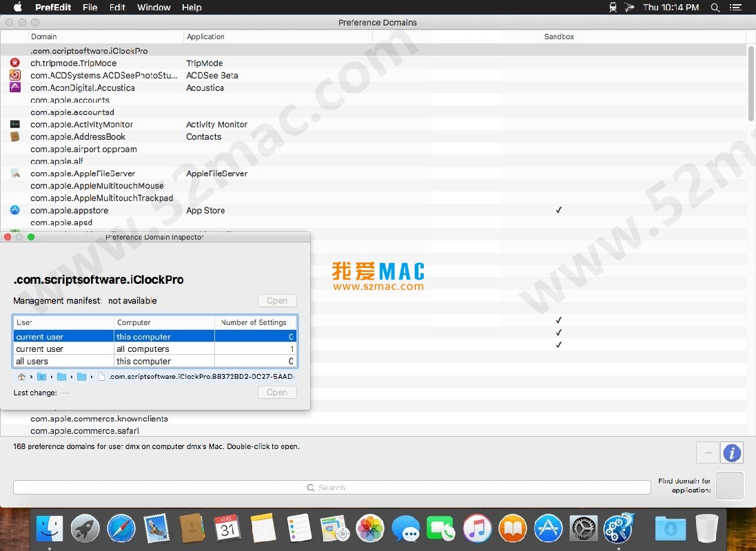Click the Search field at the bottom
This screenshot has height=551, width=756.
[331, 488]
